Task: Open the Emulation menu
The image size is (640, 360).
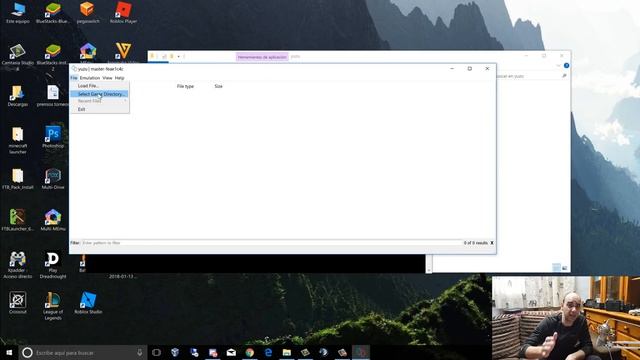Action: (90, 78)
